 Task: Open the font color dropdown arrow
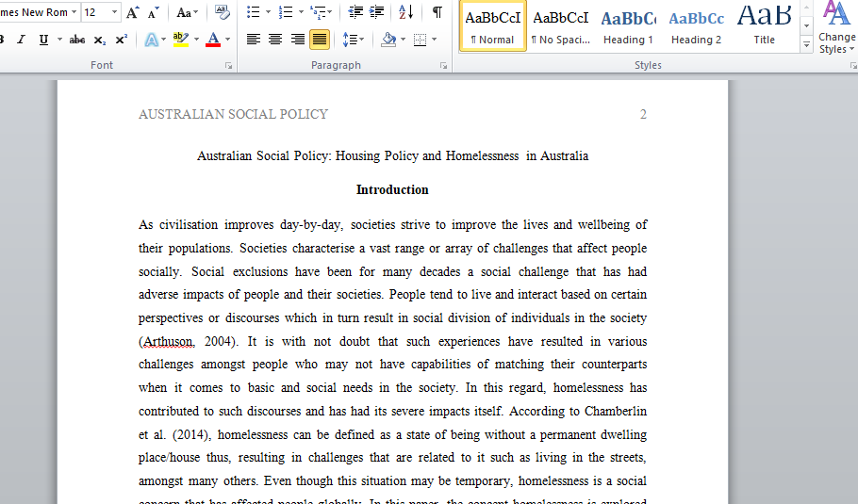pyautogui.click(x=227, y=40)
